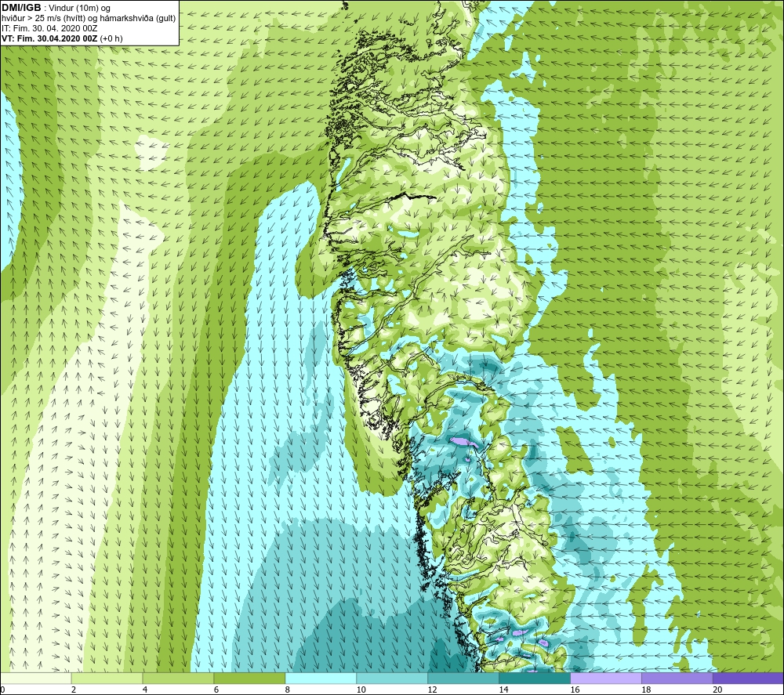The image size is (784, 695).
Task: Click the scale label "4"
Action: (x=145, y=690)
